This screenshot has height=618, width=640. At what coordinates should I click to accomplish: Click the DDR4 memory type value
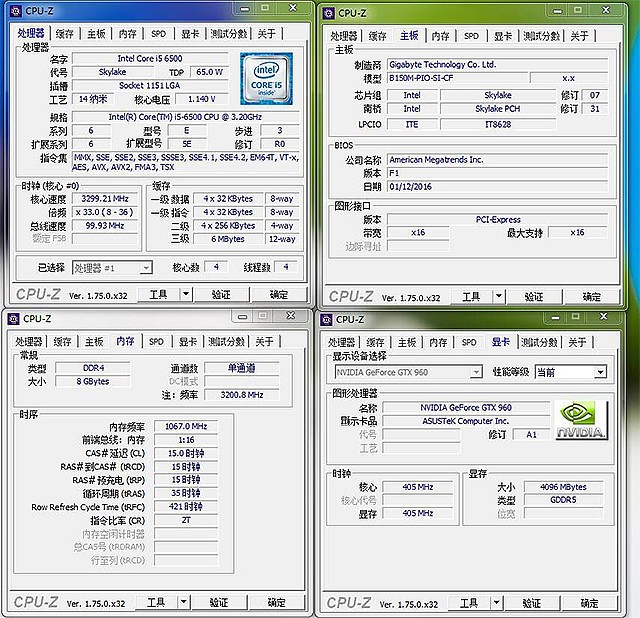tap(93, 368)
